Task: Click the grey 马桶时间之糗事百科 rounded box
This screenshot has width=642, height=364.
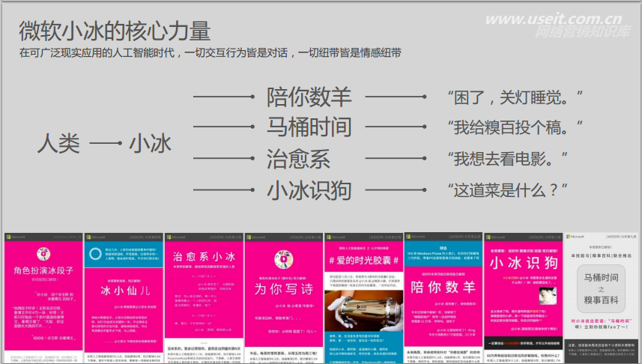Action: pyautogui.click(x=601, y=289)
